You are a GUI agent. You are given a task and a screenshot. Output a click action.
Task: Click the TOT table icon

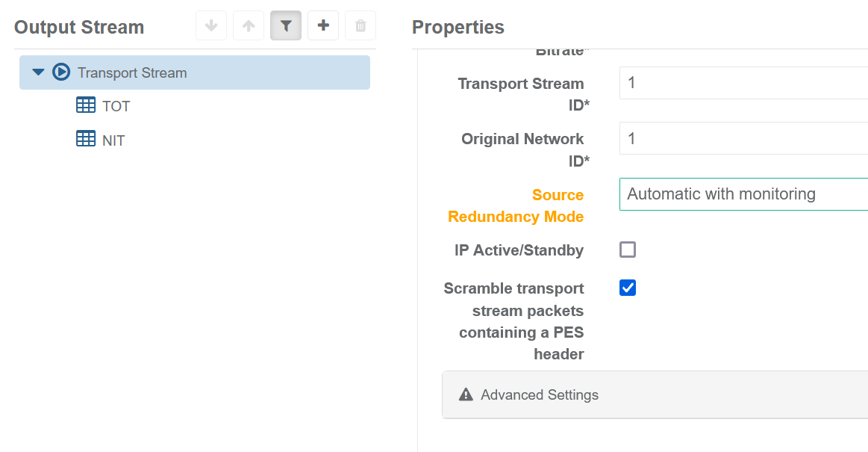[x=86, y=105]
